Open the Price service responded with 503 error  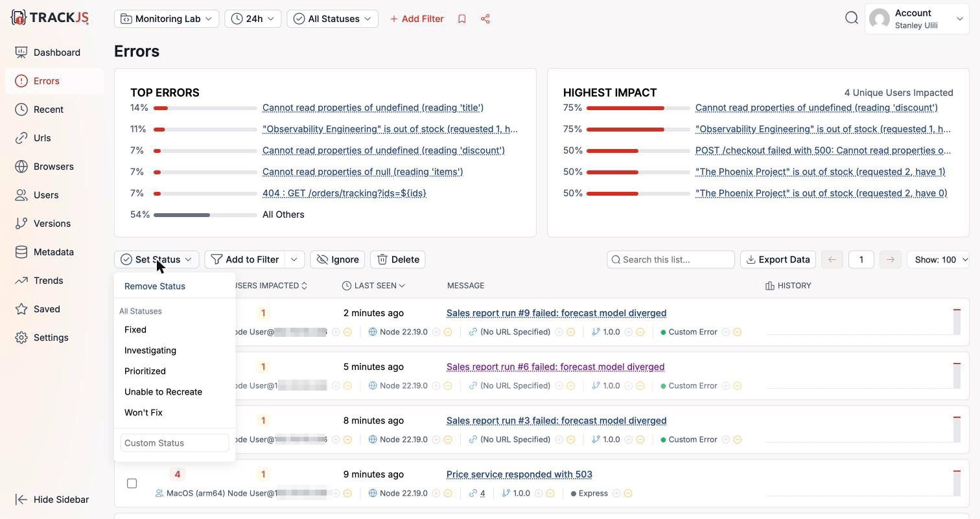point(519,474)
